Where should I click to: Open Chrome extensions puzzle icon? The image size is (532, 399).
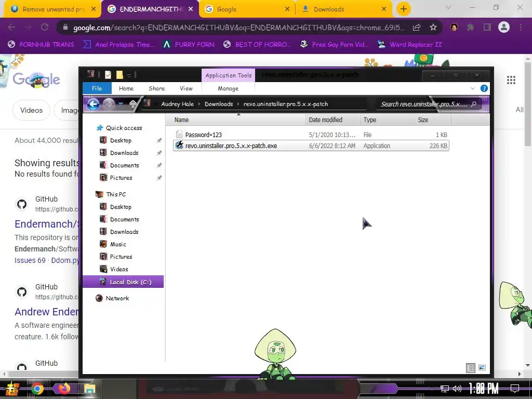[x=471, y=27]
